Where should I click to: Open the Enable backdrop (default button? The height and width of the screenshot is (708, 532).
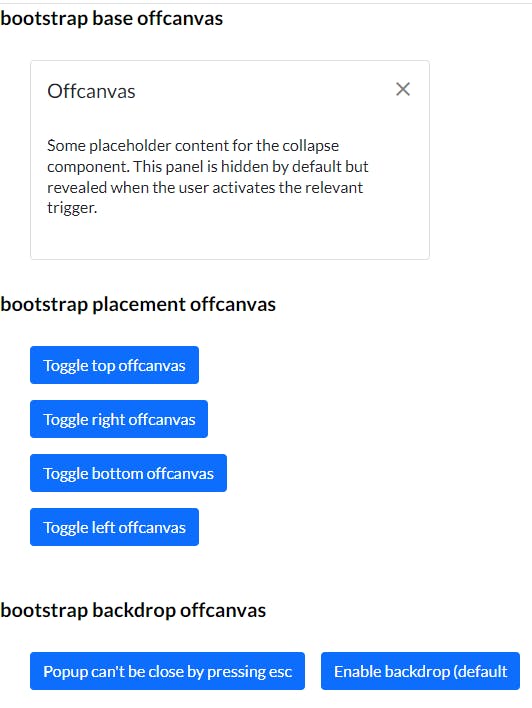click(420, 671)
